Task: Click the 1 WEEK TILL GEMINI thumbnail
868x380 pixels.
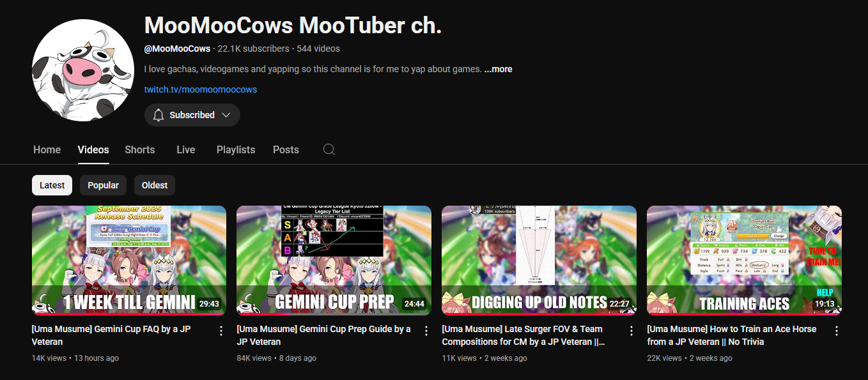Action: [x=129, y=260]
